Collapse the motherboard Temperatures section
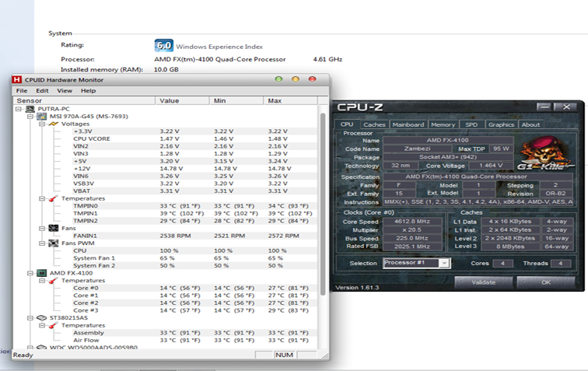 pos(42,198)
